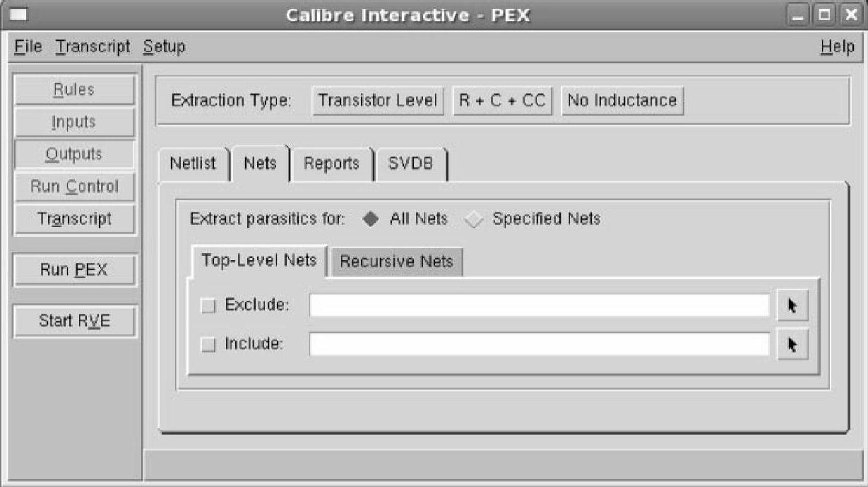Open the Help menu
Screen dimensions: 868x487
pyautogui.click(x=837, y=47)
